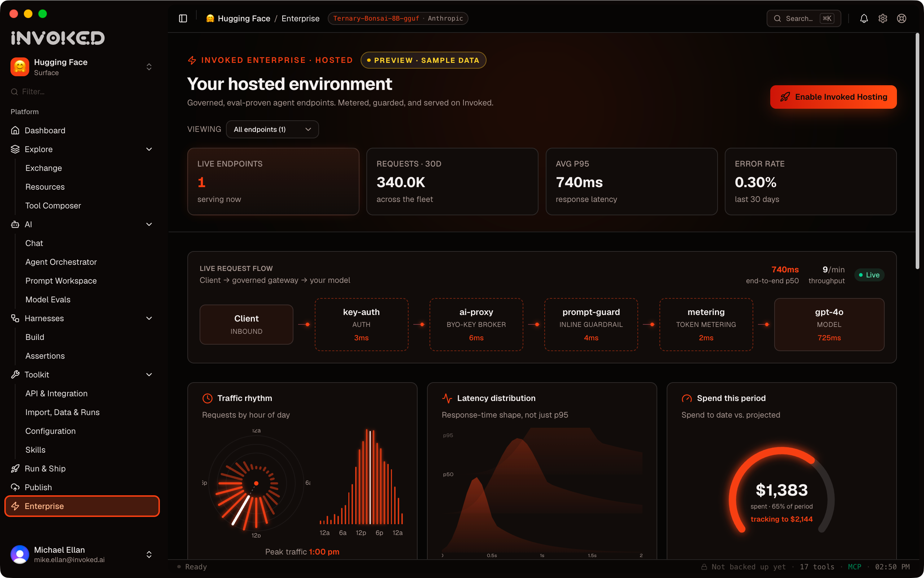This screenshot has height=578, width=924.
Task: Go to Assertions
Action: pos(45,356)
